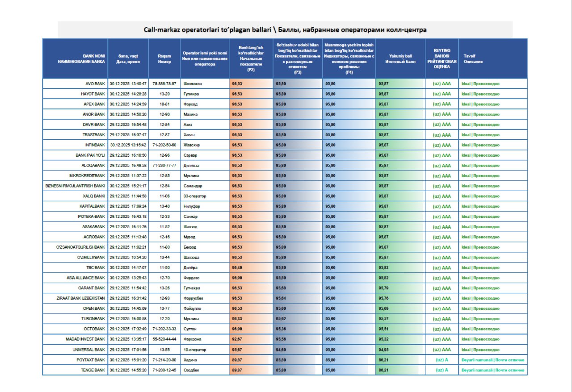The height and width of the screenshot is (392, 572).
Task: Select UNIVERSAL BANK's final score 94,95
Action: click(383, 350)
